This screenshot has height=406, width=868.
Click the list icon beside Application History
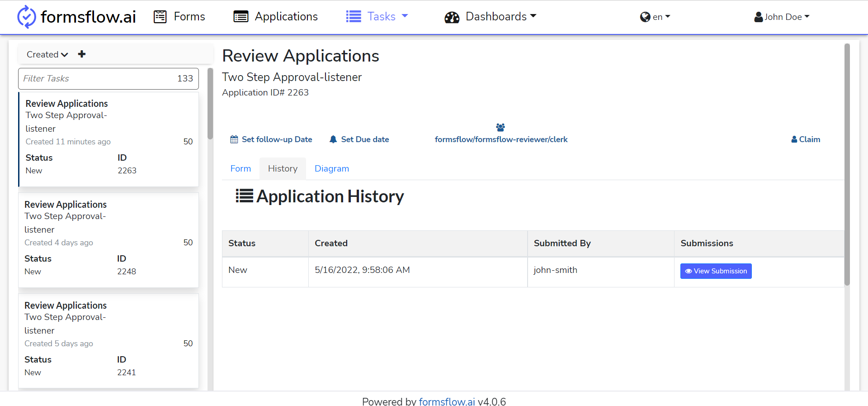(244, 196)
